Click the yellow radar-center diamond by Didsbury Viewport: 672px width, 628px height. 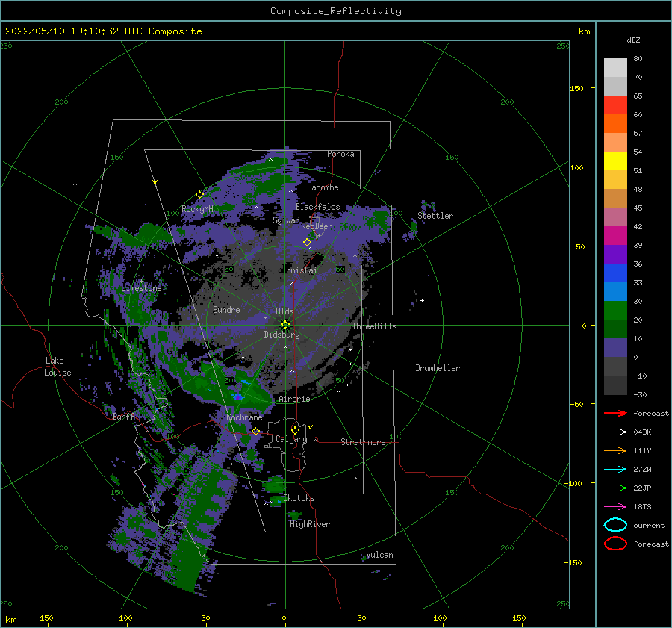click(285, 325)
